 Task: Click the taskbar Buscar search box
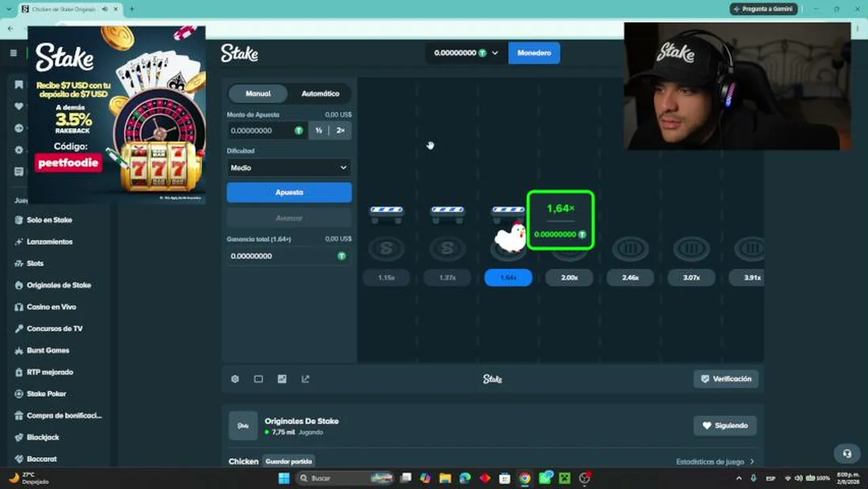click(x=346, y=478)
